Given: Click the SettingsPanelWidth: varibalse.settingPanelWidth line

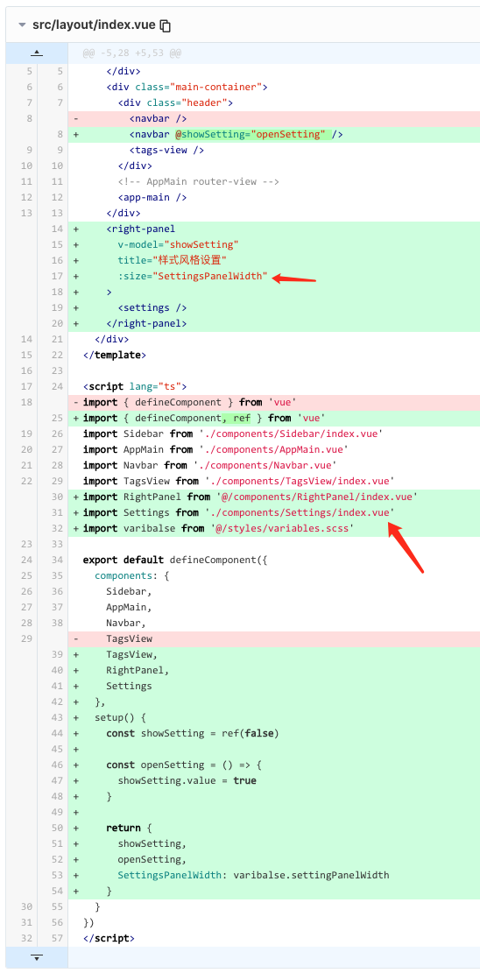Looking at the screenshot, I should [274, 875].
